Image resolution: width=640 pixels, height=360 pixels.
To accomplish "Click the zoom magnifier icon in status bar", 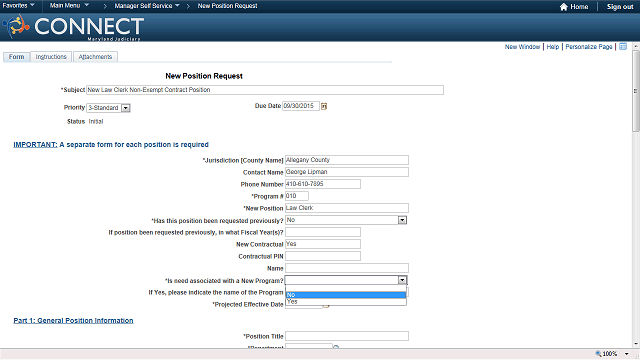I will pyautogui.click(x=598, y=353).
